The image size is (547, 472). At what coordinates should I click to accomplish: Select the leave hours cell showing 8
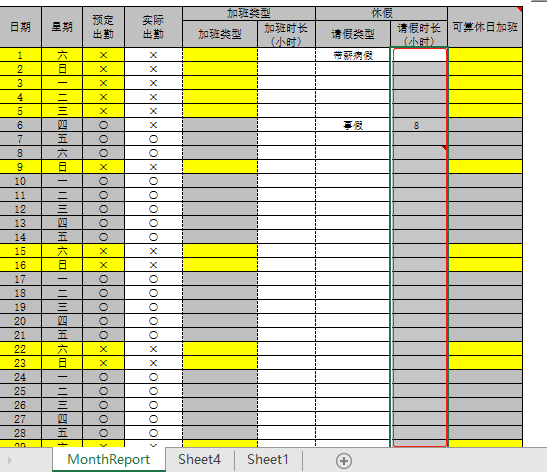(419, 125)
